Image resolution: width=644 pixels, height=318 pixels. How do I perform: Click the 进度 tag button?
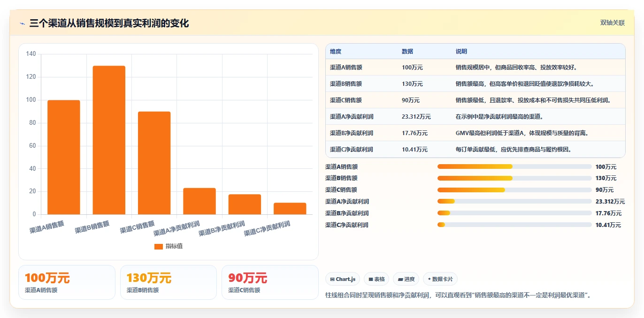(406, 279)
